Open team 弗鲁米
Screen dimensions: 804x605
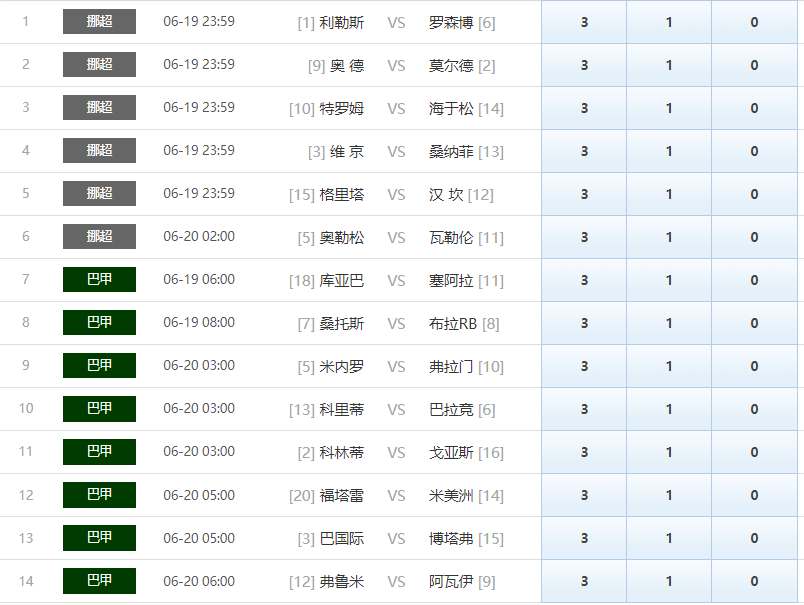pyautogui.click(x=341, y=582)
